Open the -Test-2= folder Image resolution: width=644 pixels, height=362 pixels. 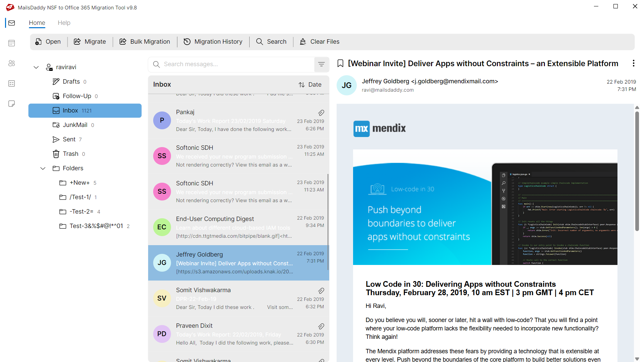(x=85, y=212)
